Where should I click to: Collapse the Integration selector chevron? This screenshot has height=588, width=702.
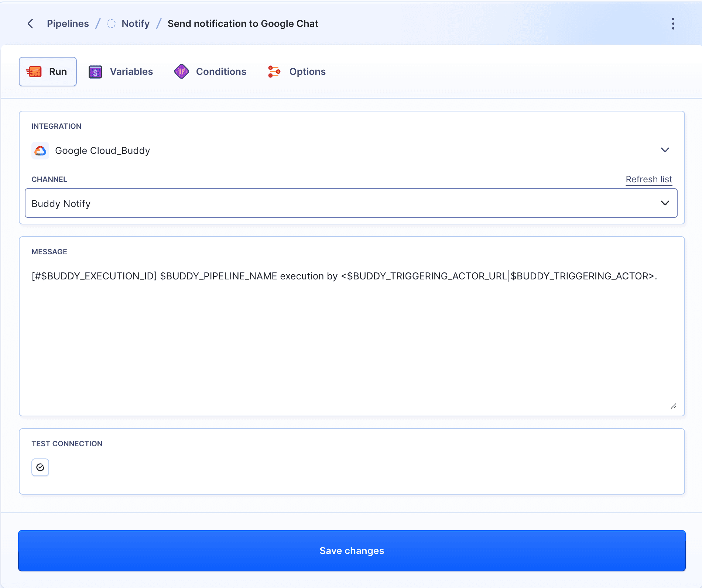click(665, 150)
